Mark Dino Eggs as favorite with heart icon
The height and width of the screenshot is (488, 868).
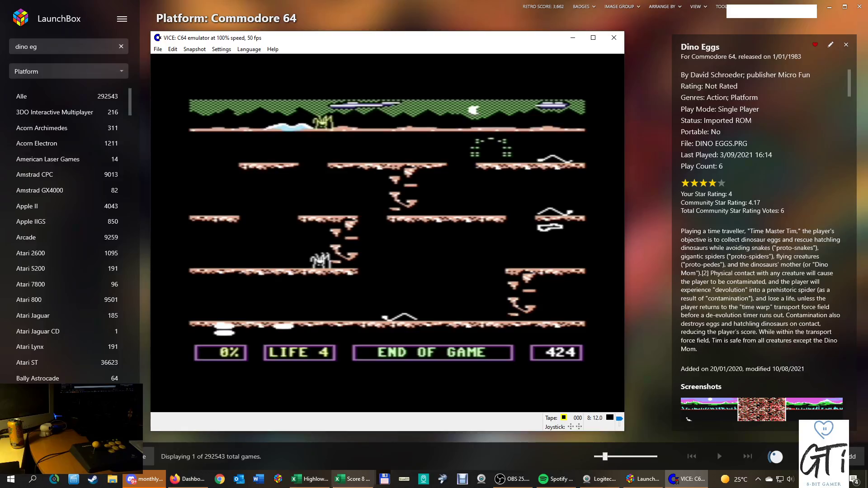click(x=815, y=45)
